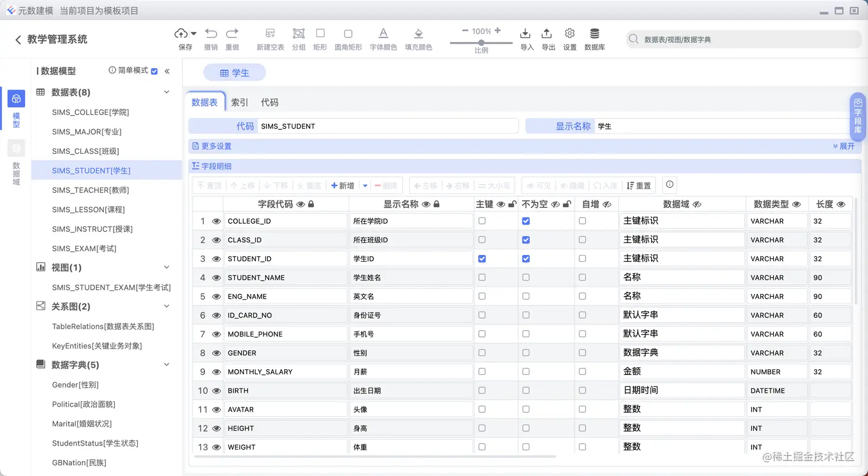Viewport: 868px width, 476px height.
Task: Toggle eye visibility for GENDER row
Action: coord(216,354)
